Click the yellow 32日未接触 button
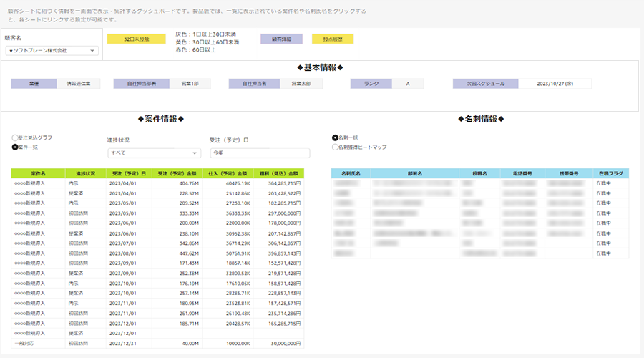644x358 pixels. point(137,39)
